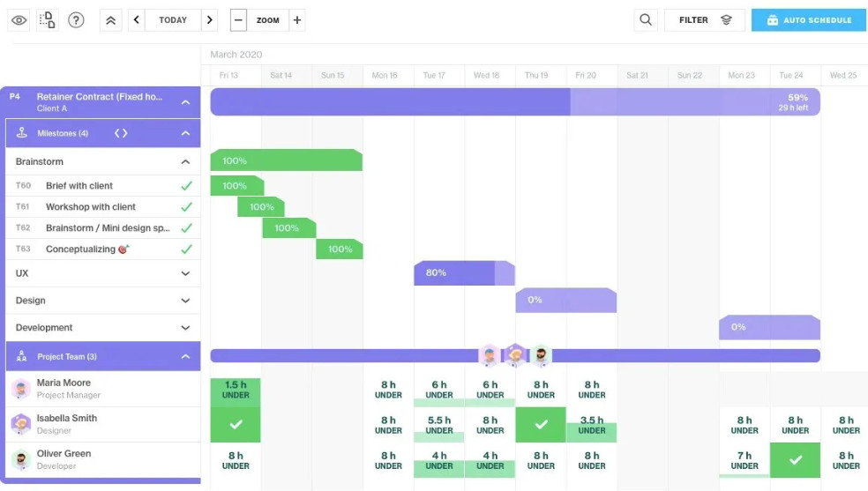868x491 pixels.
Task: Click the eye visibility icon in toolbar
Action: click(x=19, y=20)
